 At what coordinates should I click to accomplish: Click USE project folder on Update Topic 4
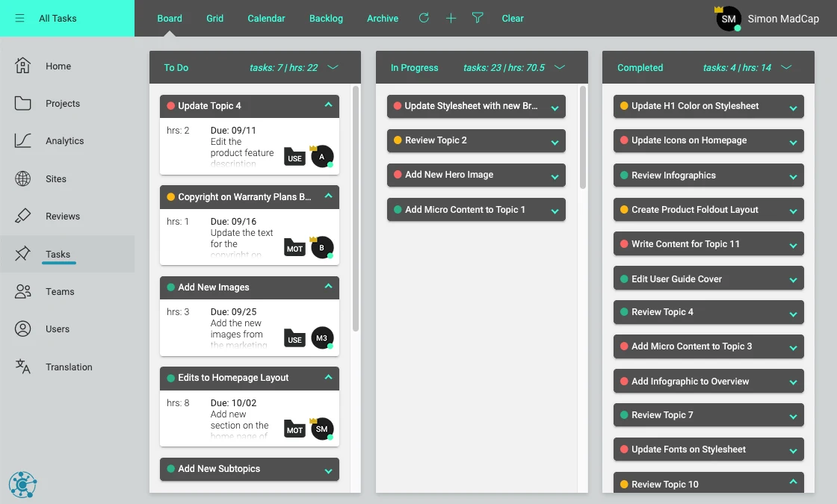tap(294, 157)
